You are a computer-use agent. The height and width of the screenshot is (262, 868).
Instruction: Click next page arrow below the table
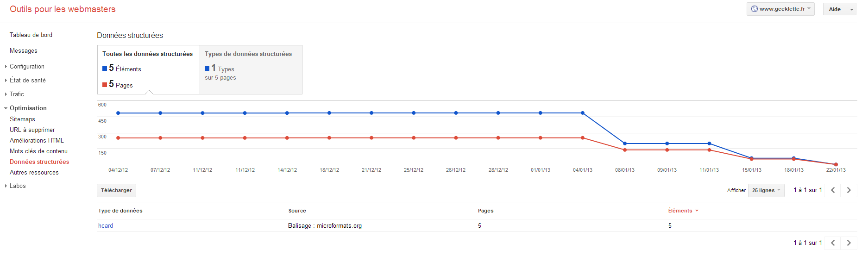coord(849,243)
